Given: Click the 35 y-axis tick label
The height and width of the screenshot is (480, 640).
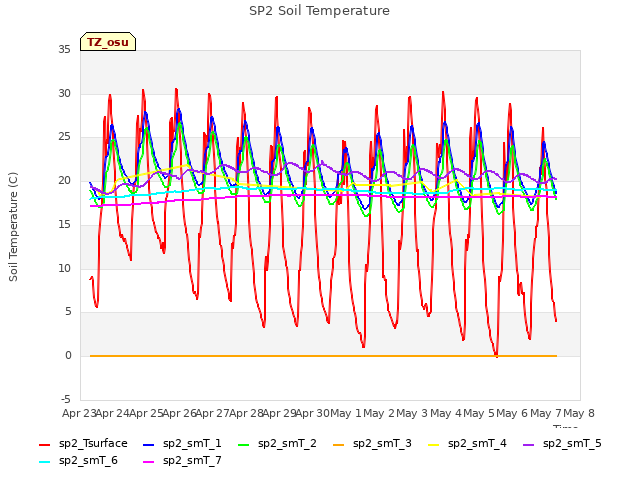Looking at the screenshot, I should click(x=64, y=50).
